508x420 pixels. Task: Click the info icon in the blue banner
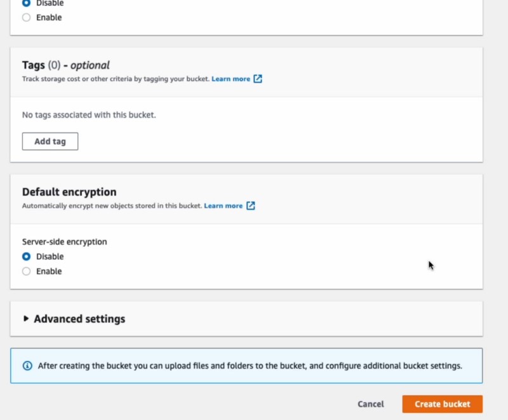[x=27, y=366]
